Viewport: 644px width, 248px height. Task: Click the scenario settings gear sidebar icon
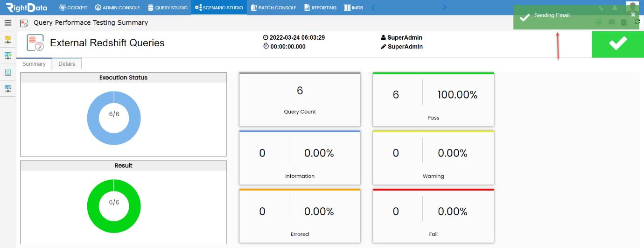pos(8,88)
